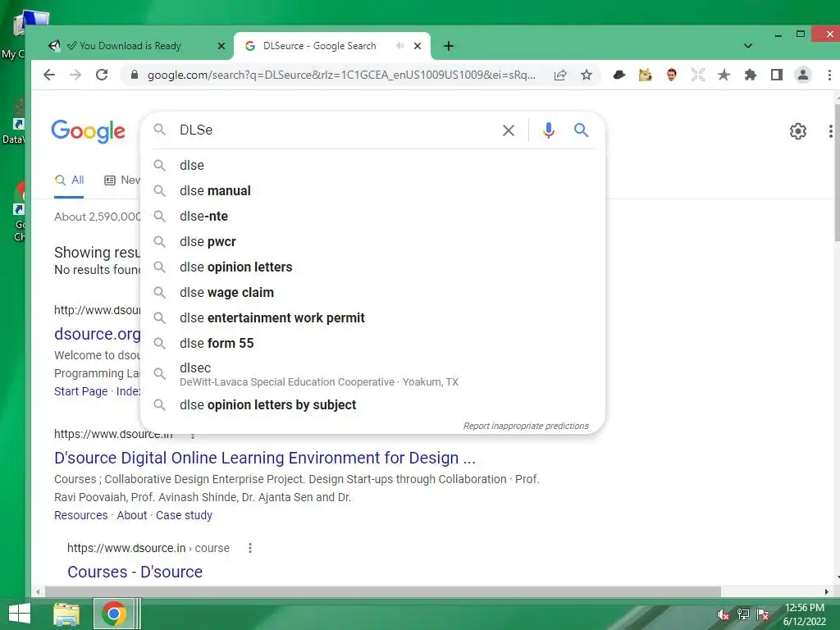Choose the 'dlse-nte' suggestion
This screenshot has height=630, width=840.
(372, 216)
